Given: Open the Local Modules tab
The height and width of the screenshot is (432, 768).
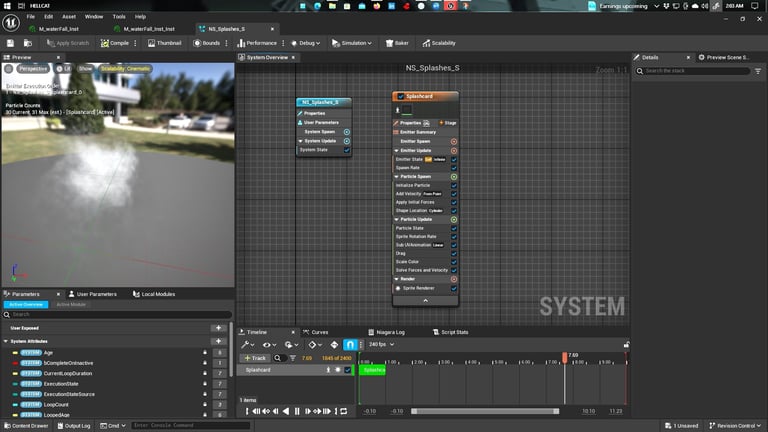Looking at the screenshot, I should (154, 294).
